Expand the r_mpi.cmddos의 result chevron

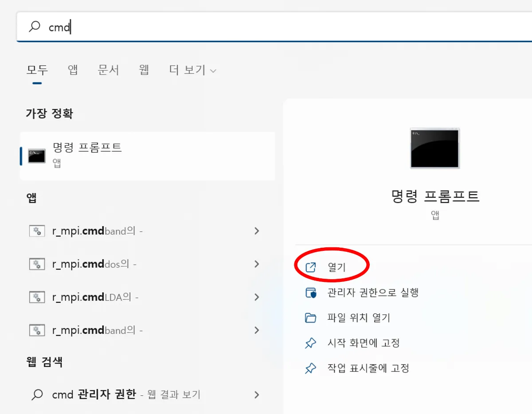(257, 264)
